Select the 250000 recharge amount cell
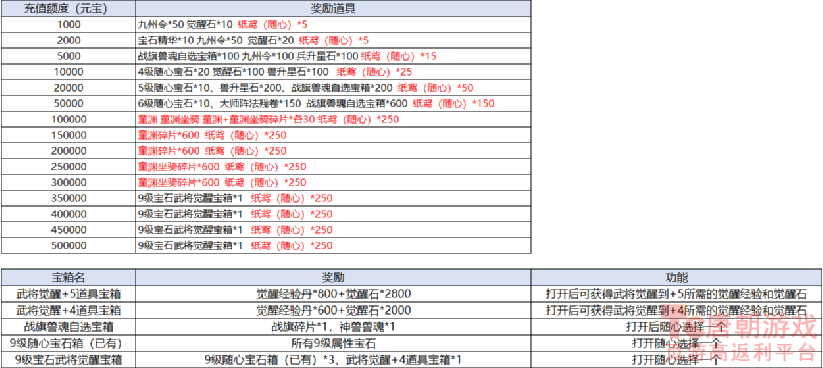823x368 pixels. point(68,167)
